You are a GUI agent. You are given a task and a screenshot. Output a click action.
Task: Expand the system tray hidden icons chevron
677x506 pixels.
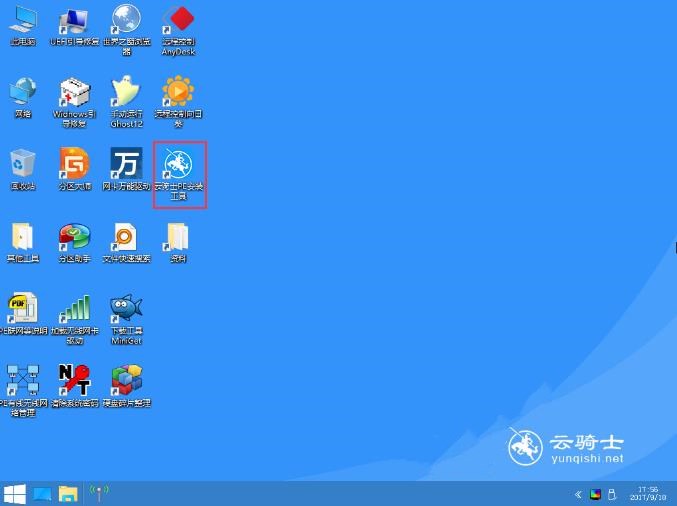pos(578,495)
